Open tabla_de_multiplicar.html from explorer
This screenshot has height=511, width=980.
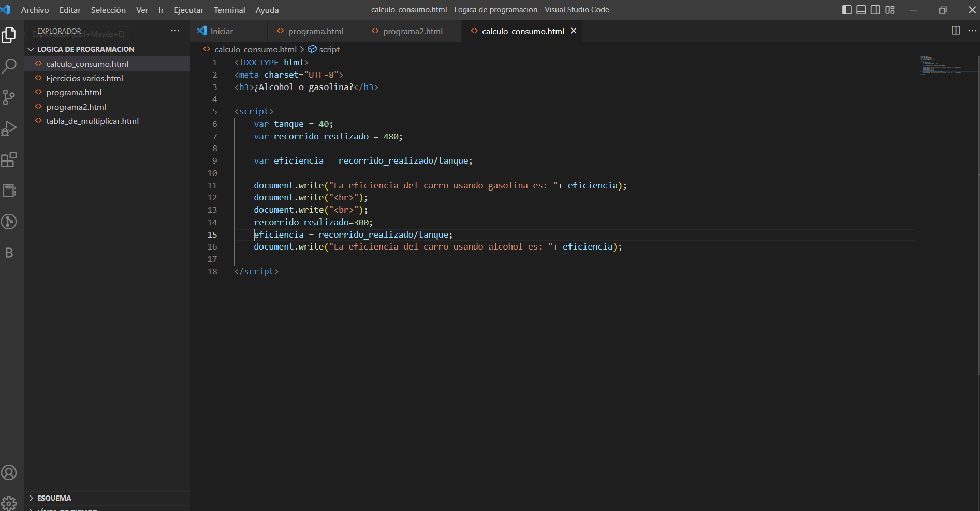point(107,121)
